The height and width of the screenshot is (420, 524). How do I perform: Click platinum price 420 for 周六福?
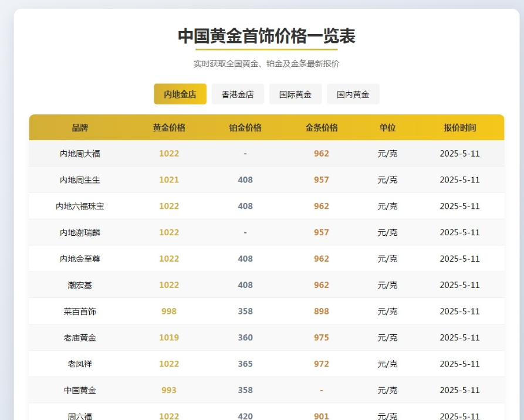point(245,416)
